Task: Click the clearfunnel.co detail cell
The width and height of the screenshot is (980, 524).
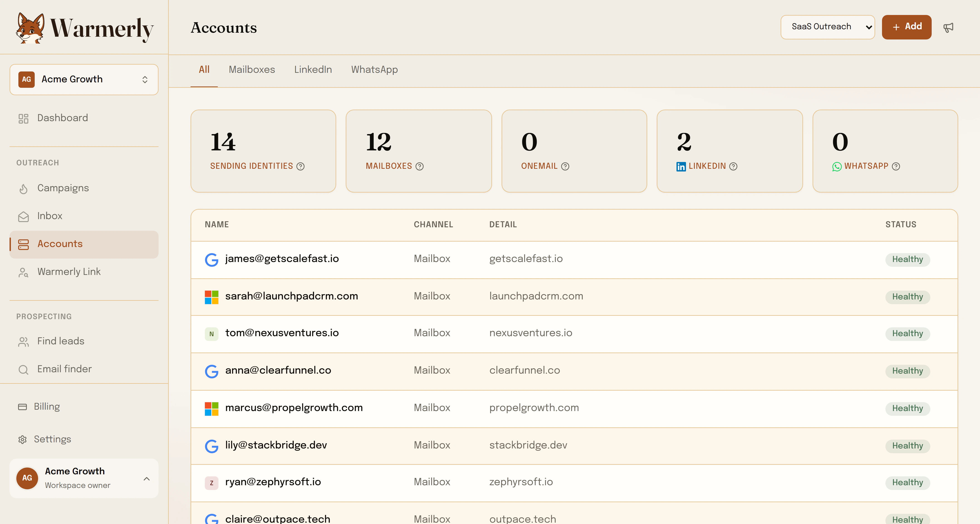Action: pyautogui.click(x=525, y=370)
